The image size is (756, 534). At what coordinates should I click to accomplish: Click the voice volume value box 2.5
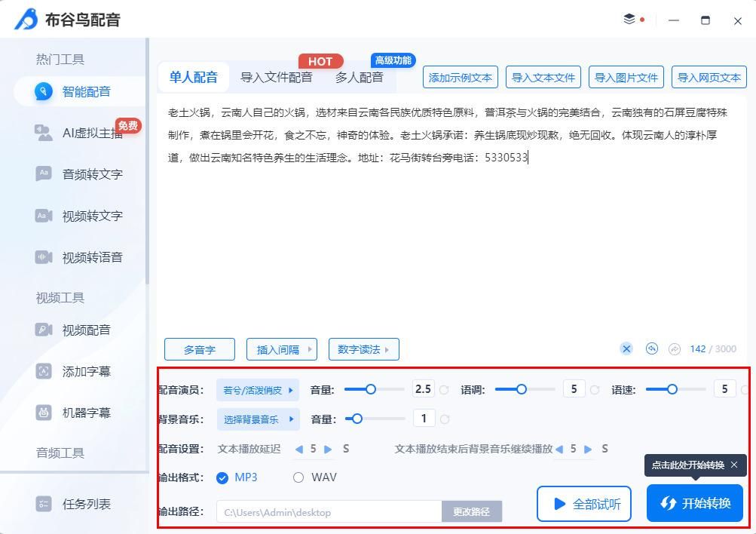(x=424, y=388)
